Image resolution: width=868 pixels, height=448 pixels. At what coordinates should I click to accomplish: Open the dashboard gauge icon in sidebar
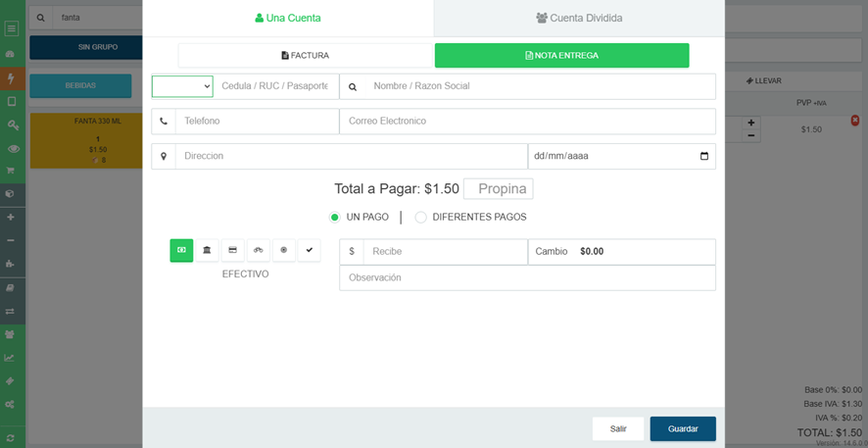[x=10, y=54]
